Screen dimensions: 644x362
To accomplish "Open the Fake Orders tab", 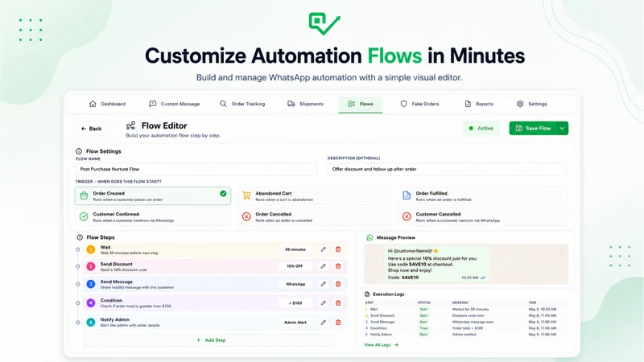I will click(419, 104).
